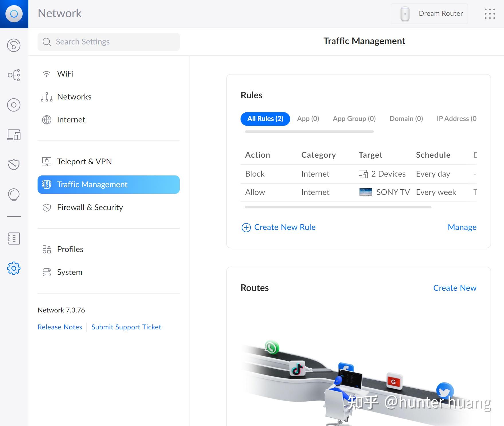Click Submit Support Ticket link
The width and height of the screenshot is (504, 426).
click(126, 327)
